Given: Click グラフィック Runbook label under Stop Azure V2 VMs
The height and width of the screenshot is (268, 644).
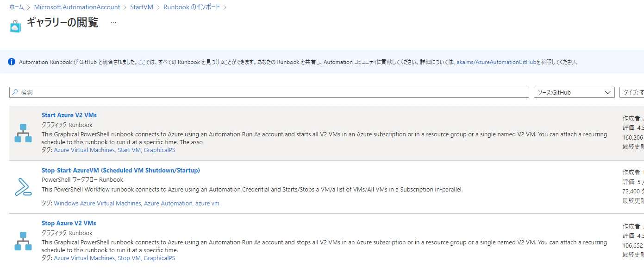Looking at the screenshot, I should tap(67, 233).
